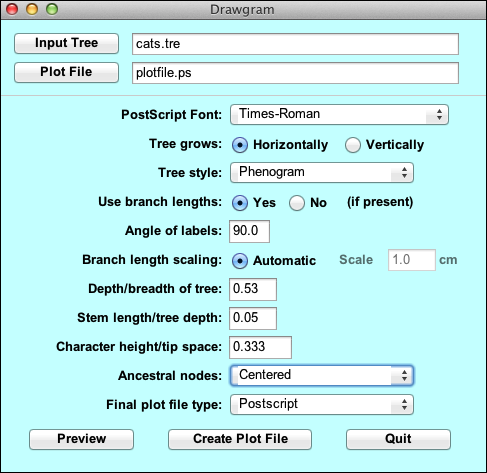Select Vertically tree growth option
Image resolution: width=487 pixels, height=473 pixels.
[x=353, y=145]
